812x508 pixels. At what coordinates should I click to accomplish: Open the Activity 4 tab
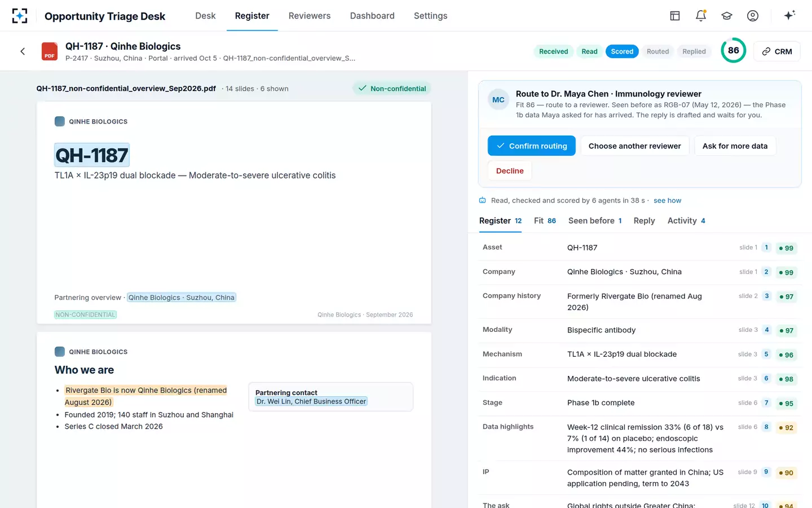(x=686, y=221)
